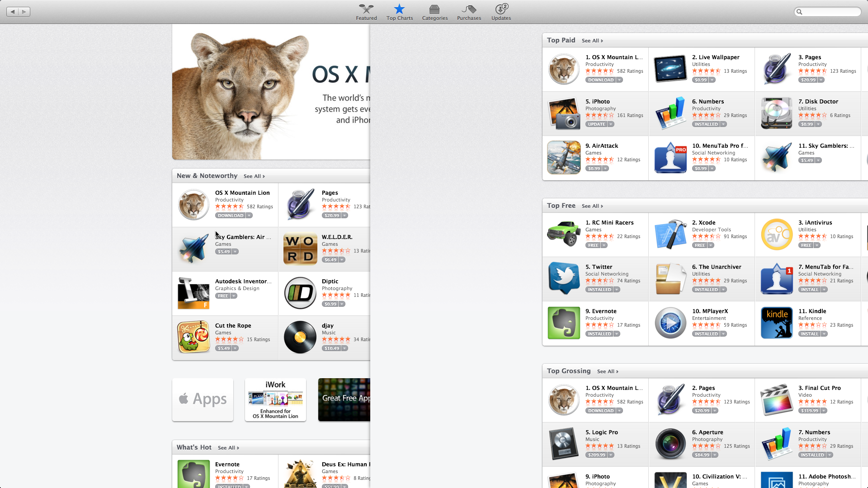This screenshot has width=868, height=488.
Task: Open the iWork collection tile
Action: coord(275,399)
